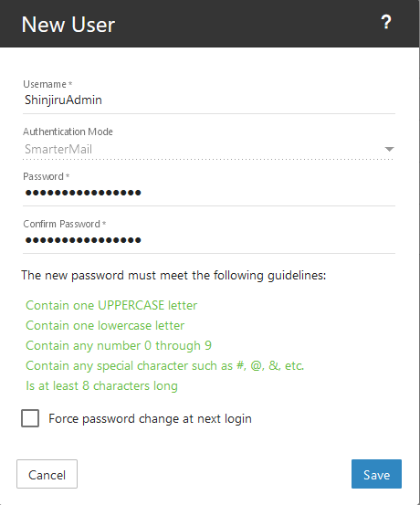Click the Username field containing ShinjiruAdmin
The width and height of the screenshot is (420, 505).
(209, 100)
